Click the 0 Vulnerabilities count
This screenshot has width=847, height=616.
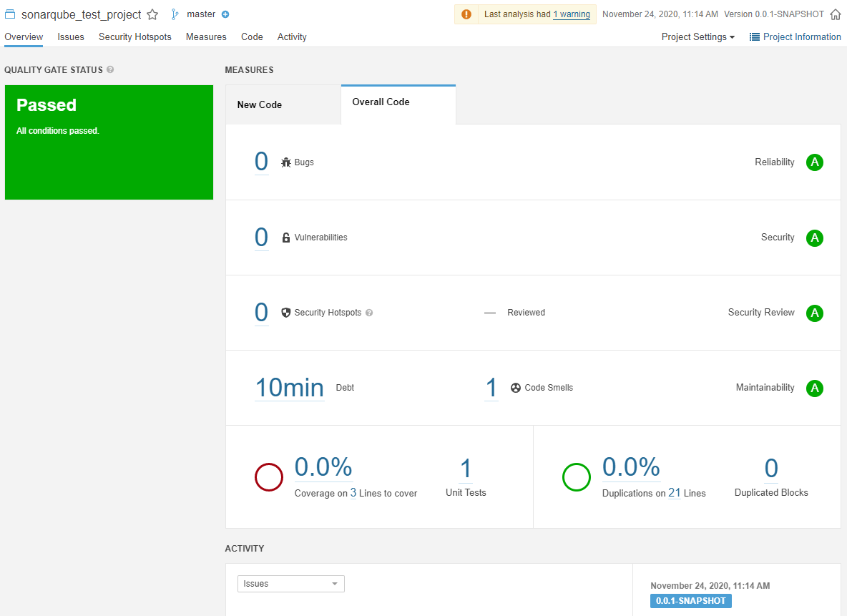[261, 238]
